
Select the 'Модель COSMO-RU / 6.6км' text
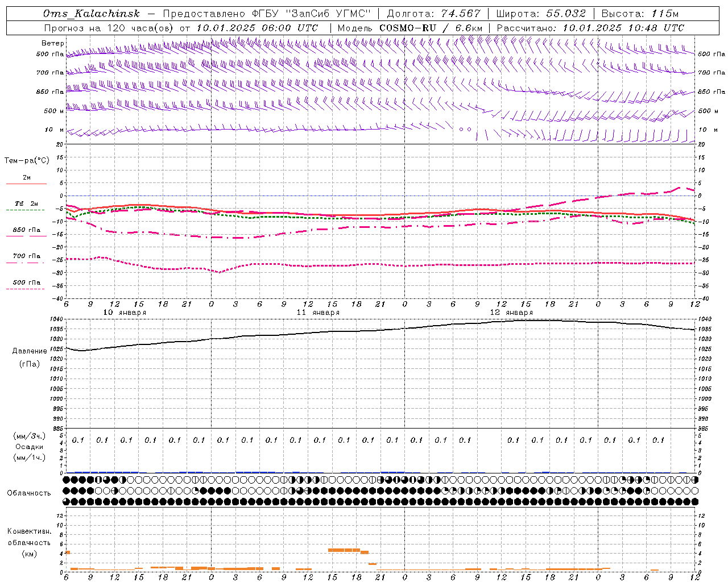coord(410,28)
